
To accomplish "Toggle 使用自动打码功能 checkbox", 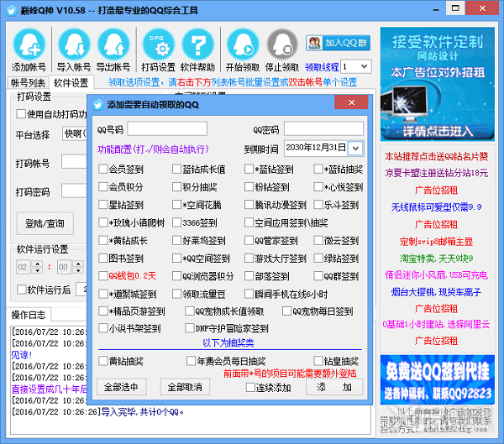I will click(21, 114).
